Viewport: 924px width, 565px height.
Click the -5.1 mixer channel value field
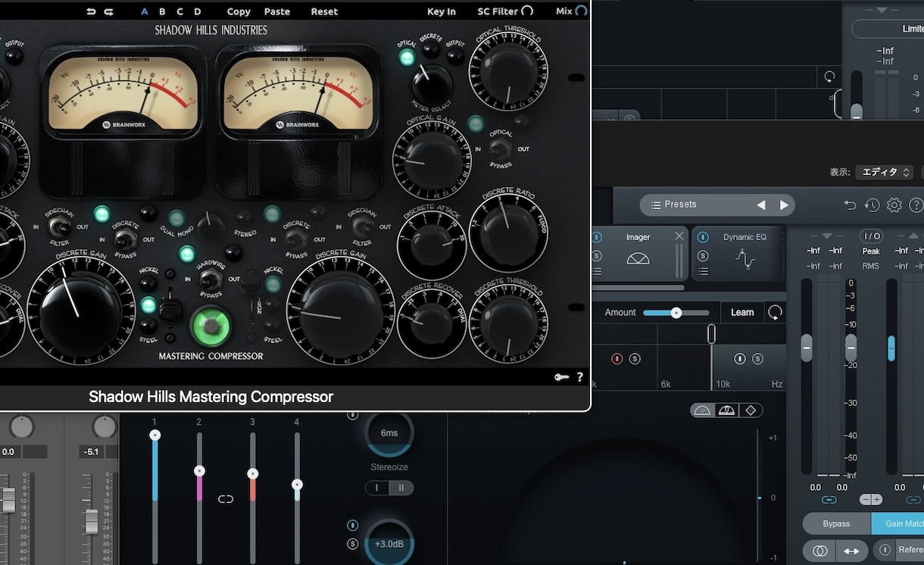[92, 452]
